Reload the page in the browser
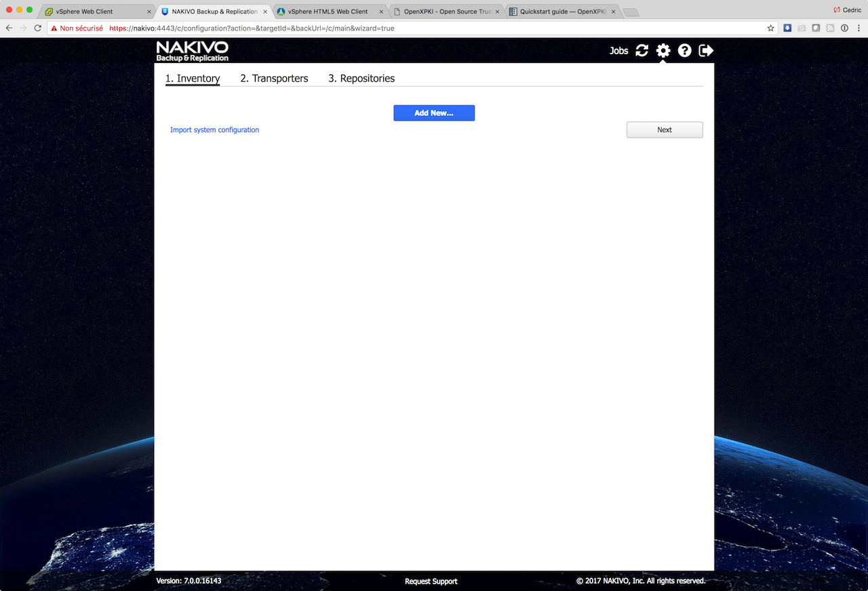This screenshot has height=591, width=868. tap(38, 28)
